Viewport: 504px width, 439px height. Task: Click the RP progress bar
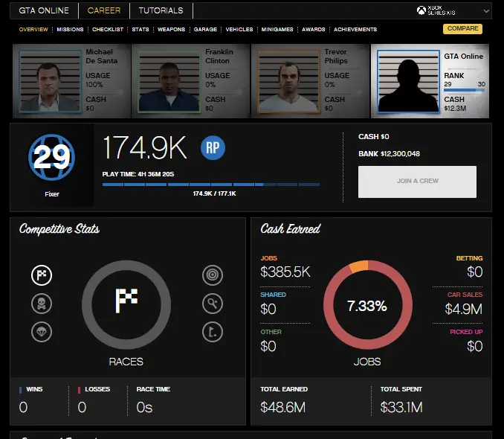[211, 185]
